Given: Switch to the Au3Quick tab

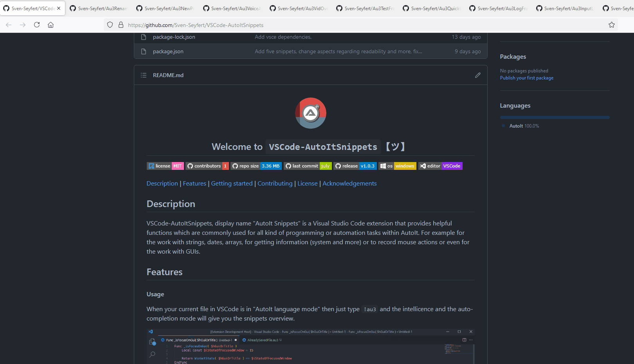Looking at the screenshot, I should tap(431, 8).
